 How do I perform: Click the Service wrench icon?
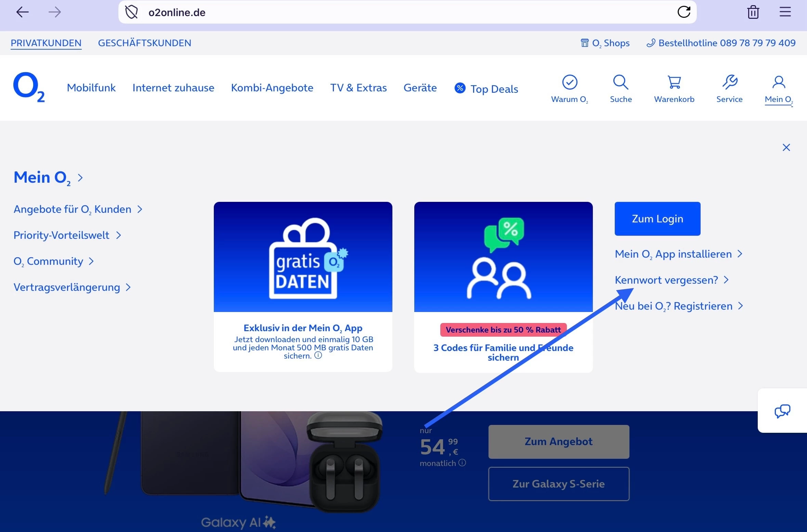click(x=729, y=82)
